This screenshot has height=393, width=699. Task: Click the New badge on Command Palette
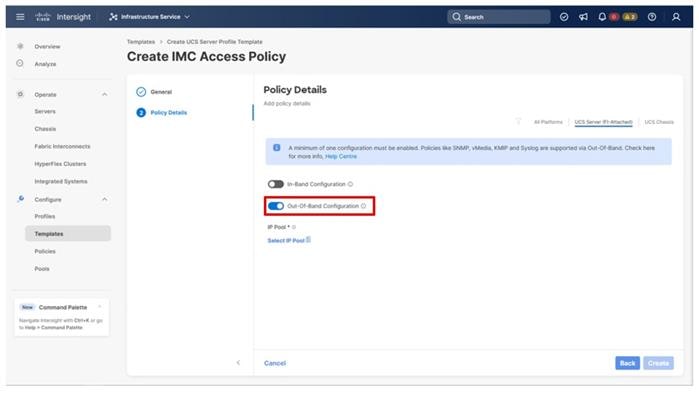(x=28, y=307)
